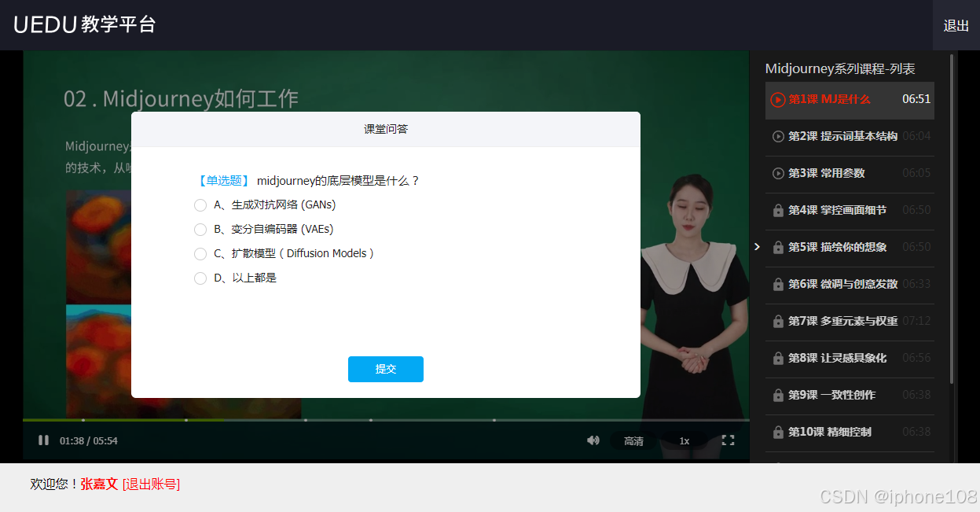Click the Midjourney系列课程-列表 heading
This screenshot has width=980, height=512.
click(x=840, y=69)
